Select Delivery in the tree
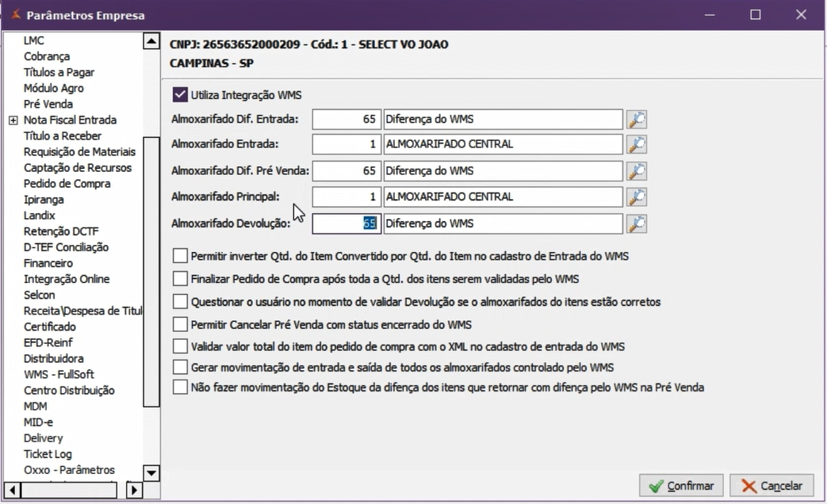Screen dimensions: 827x504 43,438
